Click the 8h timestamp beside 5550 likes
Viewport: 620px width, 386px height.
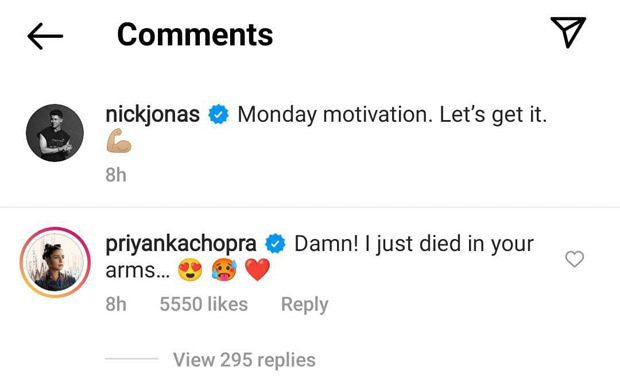pos(116,304)
